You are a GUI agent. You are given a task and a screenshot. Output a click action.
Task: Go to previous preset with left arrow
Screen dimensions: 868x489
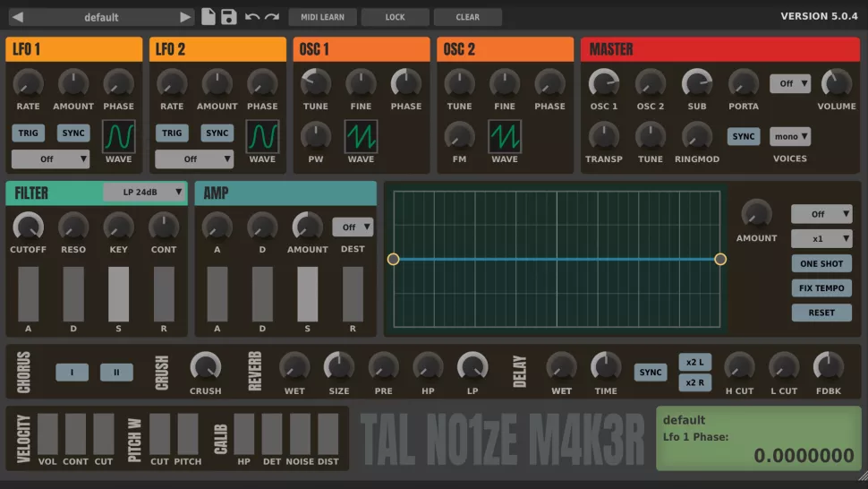tap(18, 17)
